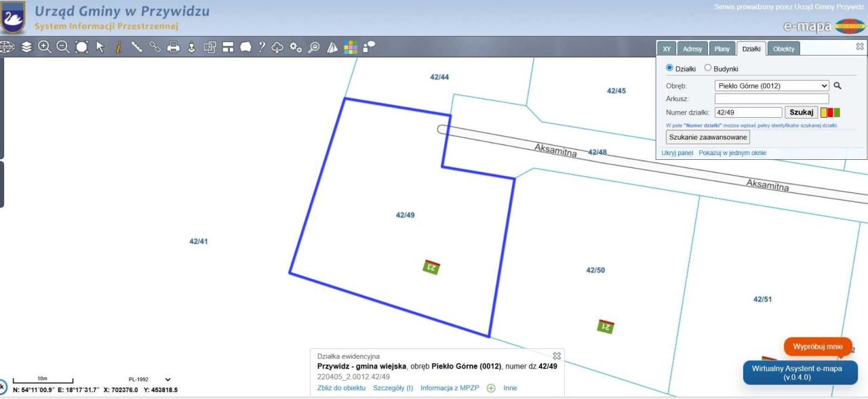Screen dimensions: 868x399
Task: Click the chain link icon in toolbar
Action: 155,47
